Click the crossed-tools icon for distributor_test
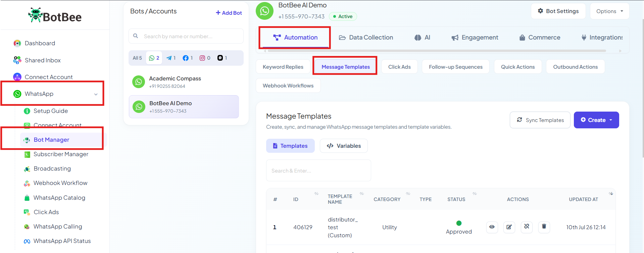 click(527, 227)
